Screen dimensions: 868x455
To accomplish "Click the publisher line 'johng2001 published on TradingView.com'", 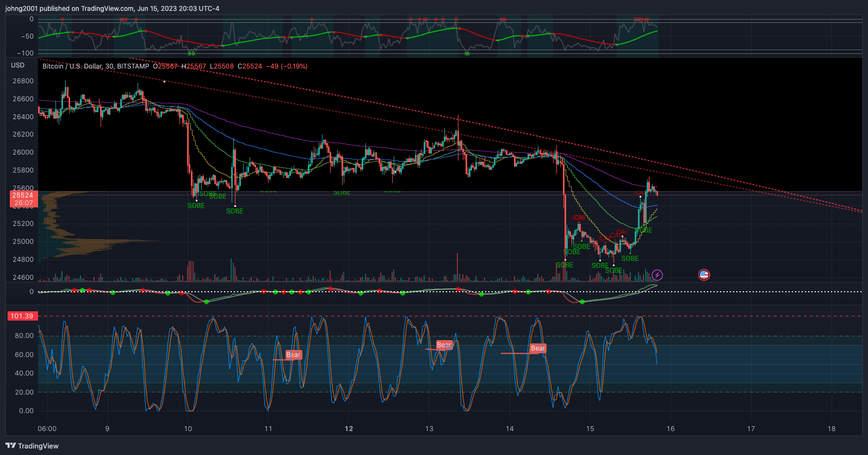I will pyautogui.click(x=70, y=9).
